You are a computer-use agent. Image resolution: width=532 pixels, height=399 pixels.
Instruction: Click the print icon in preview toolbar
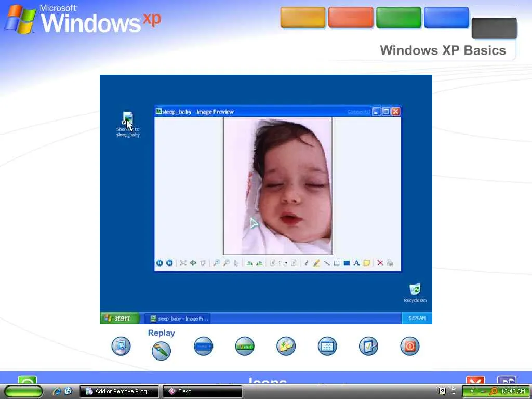(x=390, y=263)
